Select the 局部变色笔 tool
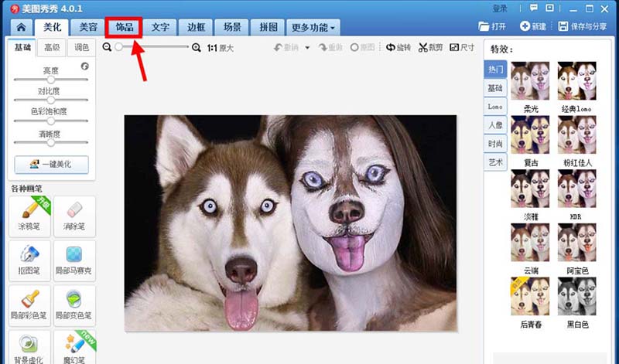This screenshot has width=619, height=364. pos(74,305)
